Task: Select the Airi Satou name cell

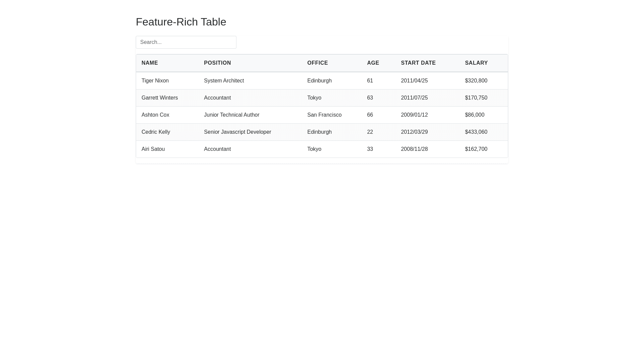Action: [153, 149]
